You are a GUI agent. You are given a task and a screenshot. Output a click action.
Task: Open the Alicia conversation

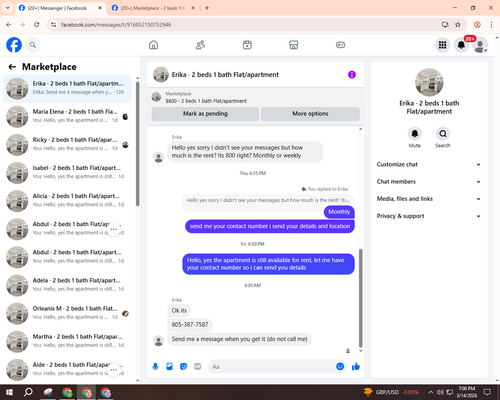67,201
